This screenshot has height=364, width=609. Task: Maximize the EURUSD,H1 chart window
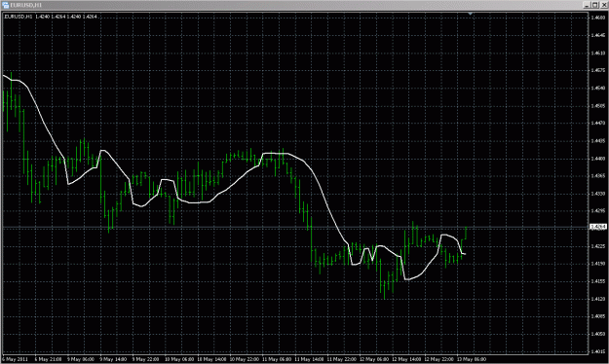(x=595, y=5)
